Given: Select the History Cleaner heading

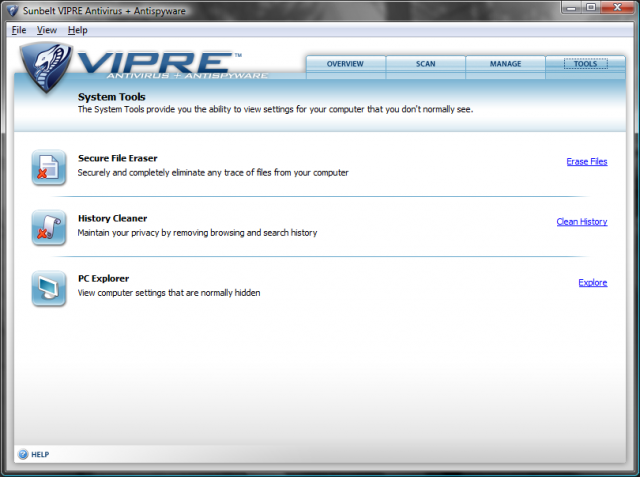Looking at the screenshot, I should tap(112, 218).
